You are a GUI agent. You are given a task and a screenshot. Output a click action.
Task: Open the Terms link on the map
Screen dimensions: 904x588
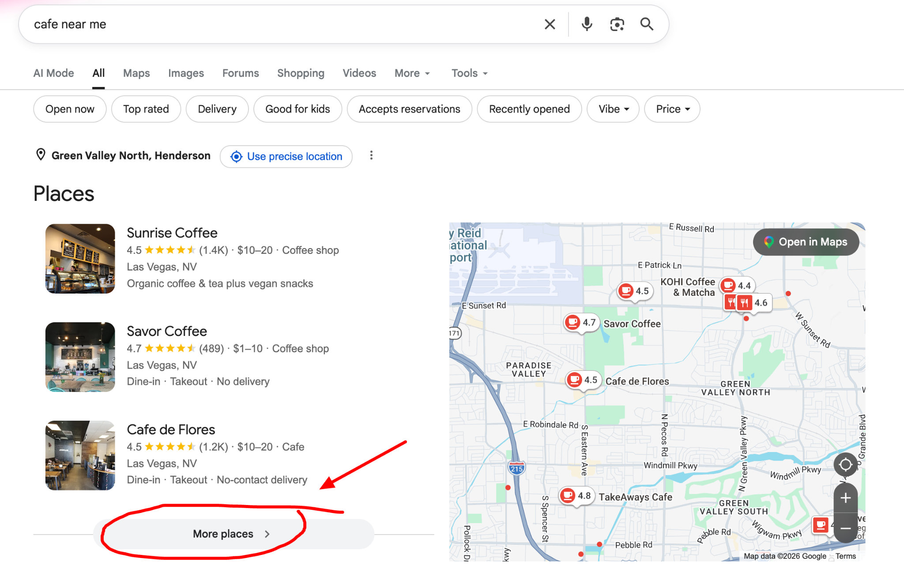[x=845, y=556]
